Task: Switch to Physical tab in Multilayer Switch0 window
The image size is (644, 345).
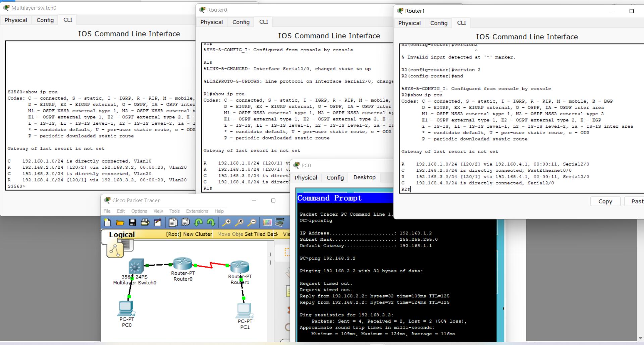Action: point(16,20)
